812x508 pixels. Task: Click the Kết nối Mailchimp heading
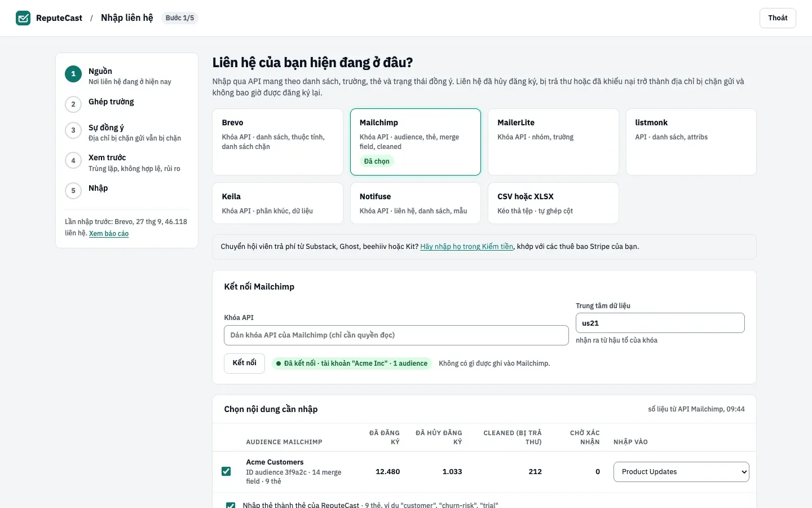(x=259, y=287)
